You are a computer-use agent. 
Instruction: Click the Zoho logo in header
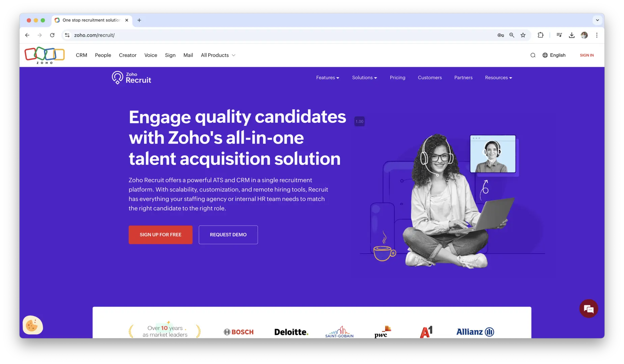[x=45, y=55]
